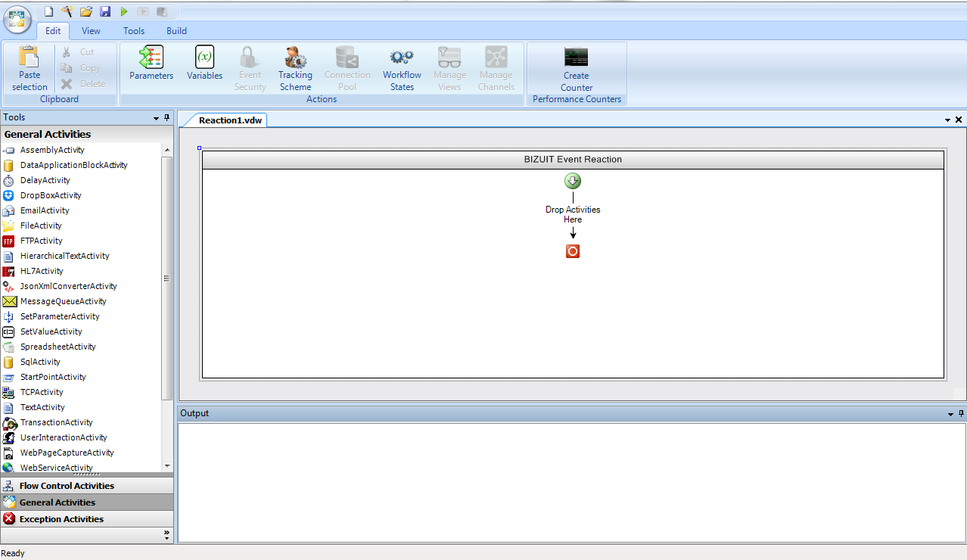This screenshot has height=560, width=967.
Task: Click the BIZUIT Event Reaction header
Action: pos(573,160)
